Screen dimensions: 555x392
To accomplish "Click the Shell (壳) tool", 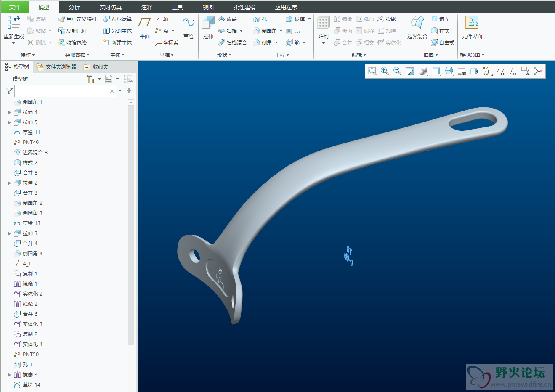I will [x=293, y=31].
